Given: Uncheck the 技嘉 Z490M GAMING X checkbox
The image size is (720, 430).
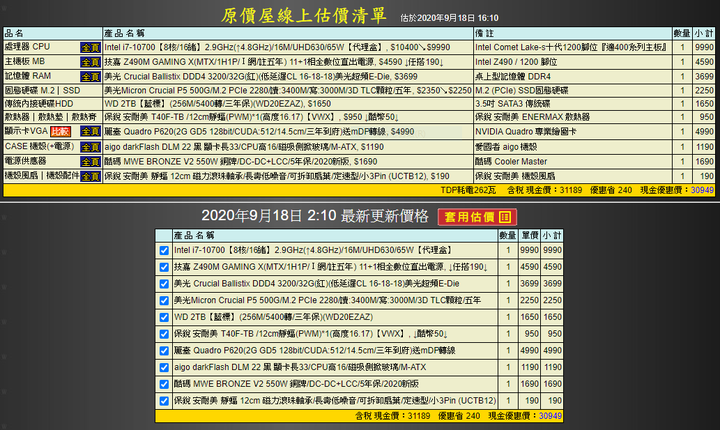Looking at the screenshot, I should tap(164, 267).
